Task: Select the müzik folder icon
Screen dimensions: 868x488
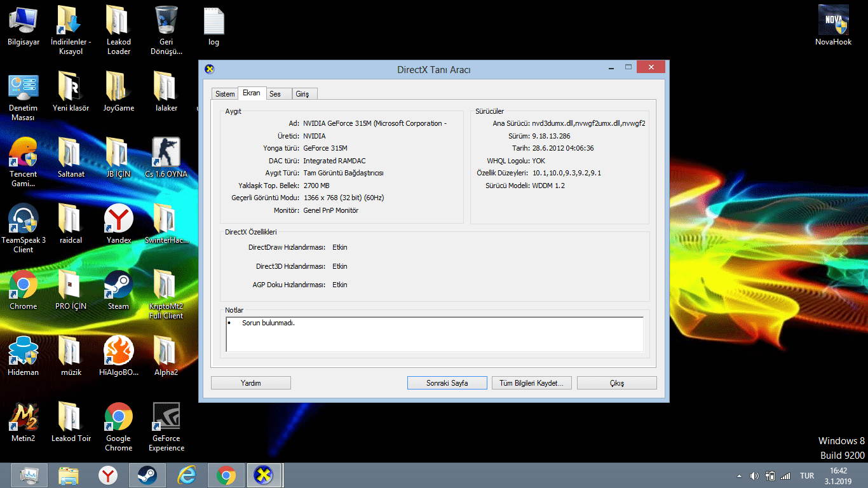Action: [71, 356]
